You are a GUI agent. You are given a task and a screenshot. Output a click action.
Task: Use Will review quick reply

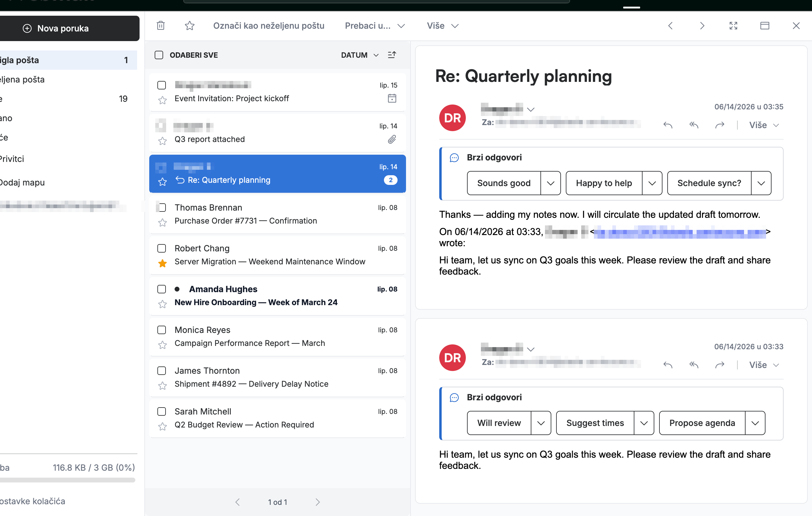[499, 423]
